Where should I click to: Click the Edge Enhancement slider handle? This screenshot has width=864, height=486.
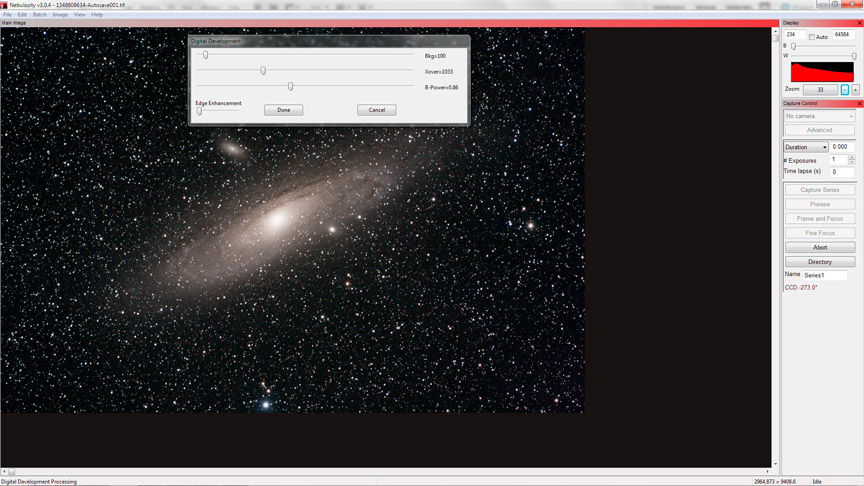pyautogui.click(x=199, y=111)
